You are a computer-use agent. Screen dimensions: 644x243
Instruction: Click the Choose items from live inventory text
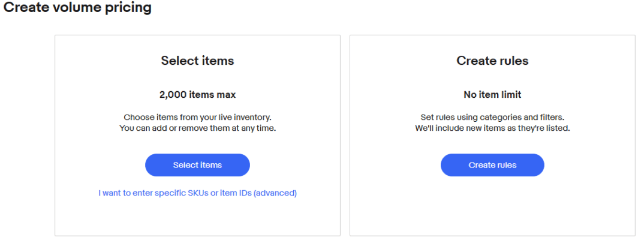197,118
